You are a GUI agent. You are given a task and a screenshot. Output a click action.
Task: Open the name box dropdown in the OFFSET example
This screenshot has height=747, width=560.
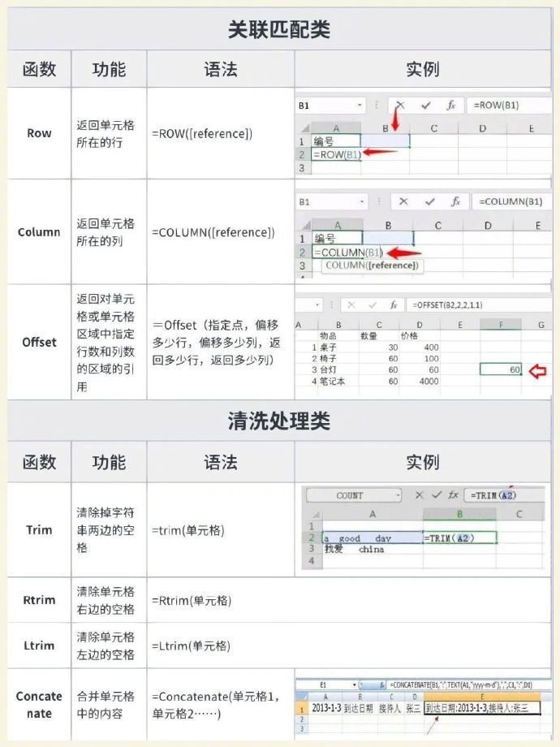(x=318, y=305)
